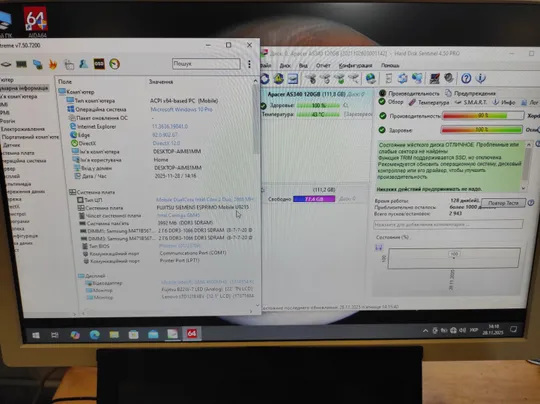The image size is (540, 404).
Task: Click the AIDA64 list vertical scrollbar
Action: tap(256, 119)
